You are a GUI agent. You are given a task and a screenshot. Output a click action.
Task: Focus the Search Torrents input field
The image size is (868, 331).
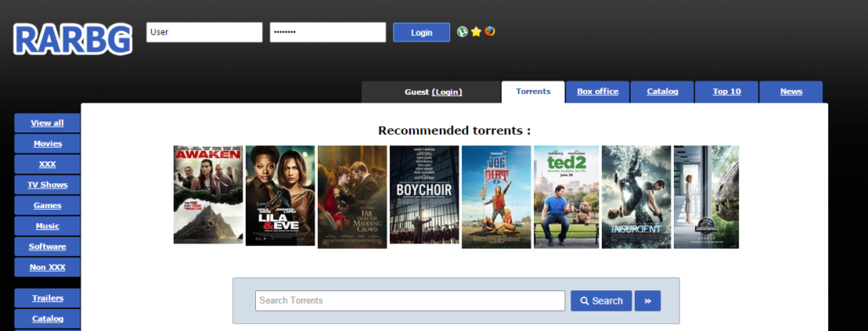pos(410,300)
